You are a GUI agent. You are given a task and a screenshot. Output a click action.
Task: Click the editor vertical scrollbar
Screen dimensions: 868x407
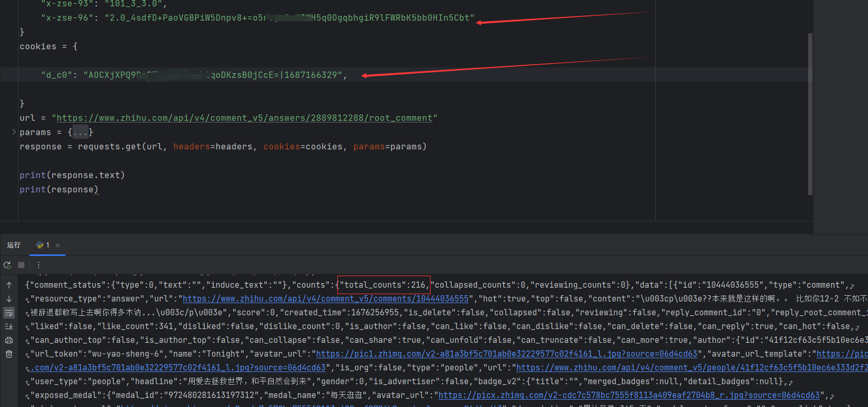tap(810, 114)
